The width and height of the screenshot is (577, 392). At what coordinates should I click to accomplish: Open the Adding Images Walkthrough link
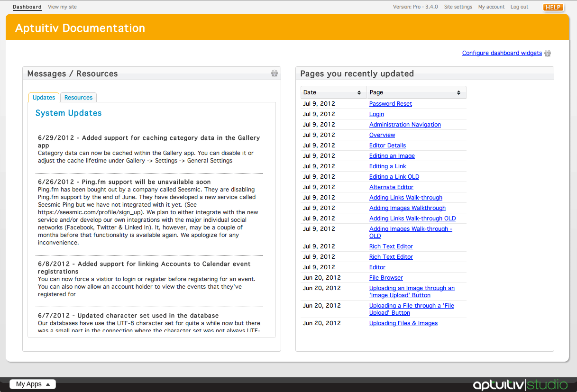pyautogui.click(x=407, y=208)
